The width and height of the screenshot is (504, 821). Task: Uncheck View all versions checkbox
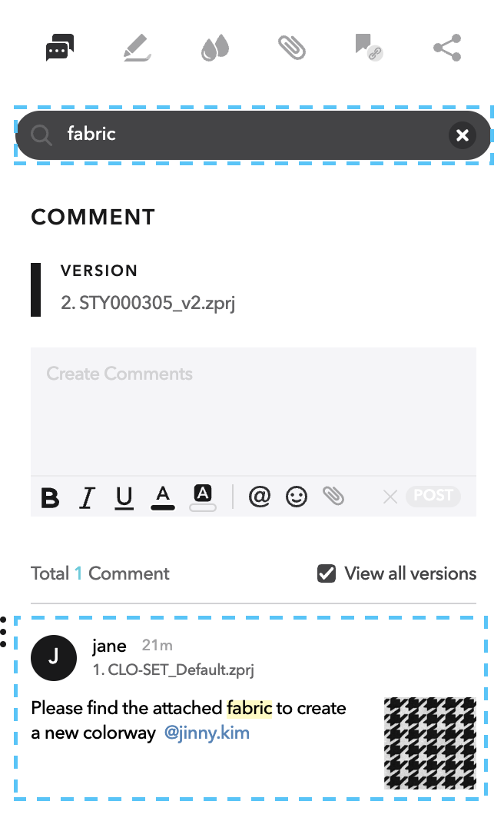[x=327, y=573]
